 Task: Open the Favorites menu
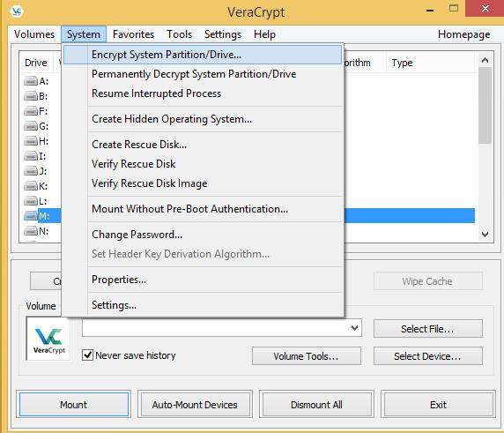tap(133, 34)
